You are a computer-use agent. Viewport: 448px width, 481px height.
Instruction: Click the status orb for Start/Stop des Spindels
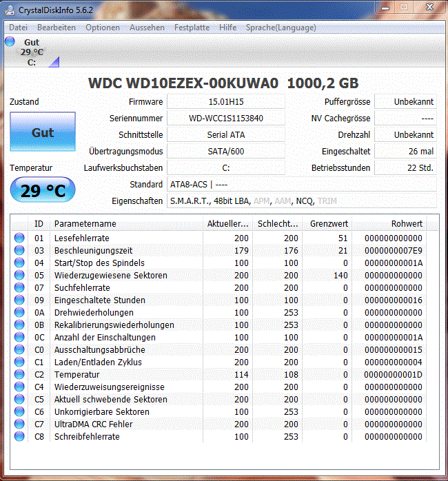pos(19,263)
